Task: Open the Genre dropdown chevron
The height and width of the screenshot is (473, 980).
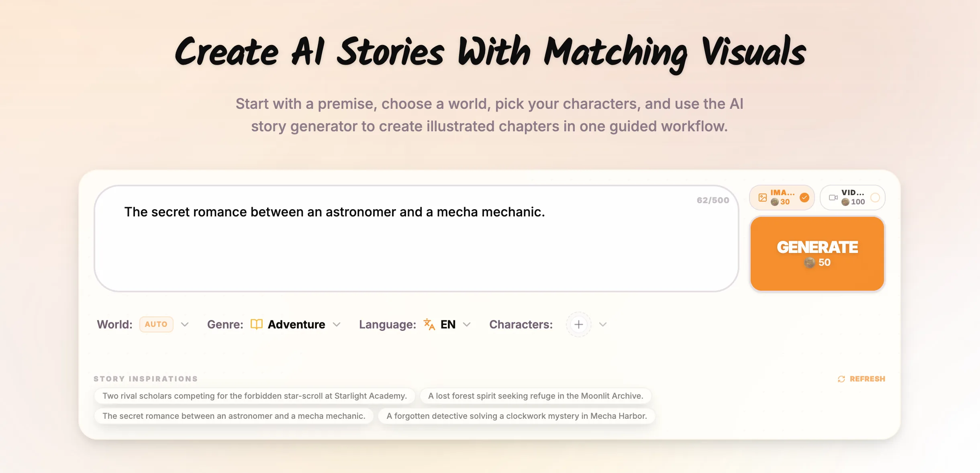Action: tap(337, 324)
